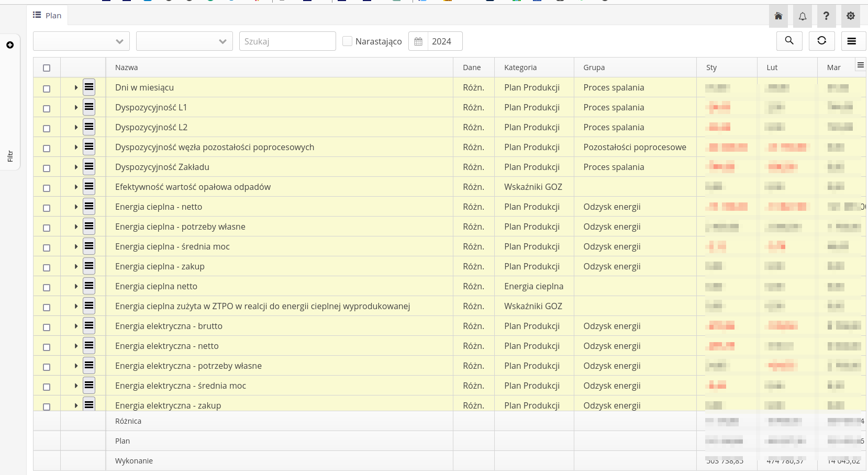Click the home icon button
This screenshot has height=475, width=868.
point(778,16)
